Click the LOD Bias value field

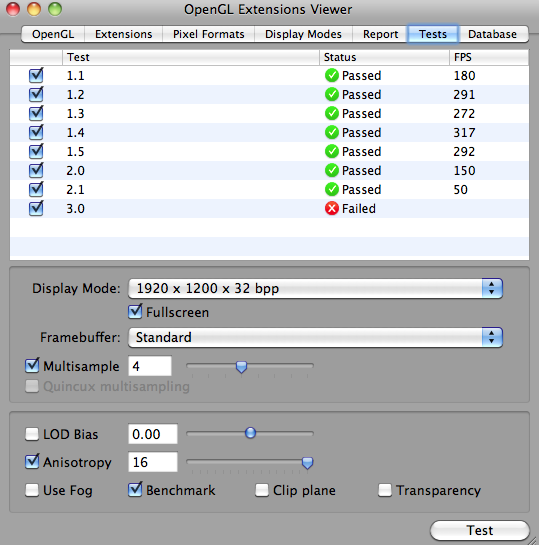153,434
